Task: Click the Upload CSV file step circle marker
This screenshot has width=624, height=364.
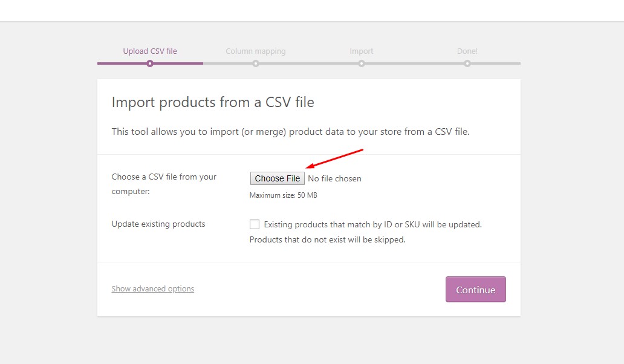Action: [150, 63]
